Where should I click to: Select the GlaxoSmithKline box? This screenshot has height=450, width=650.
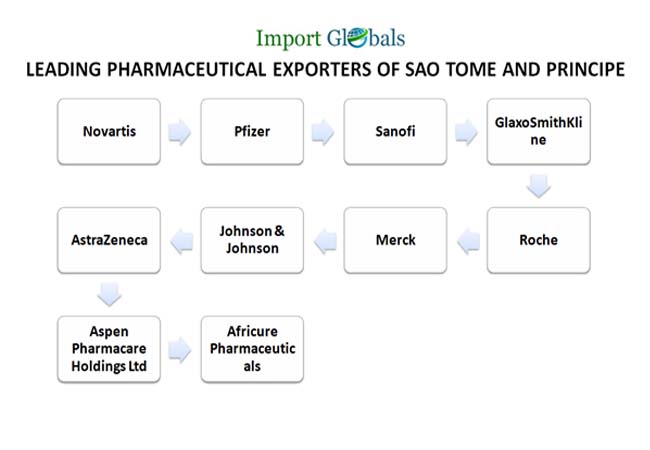coord(538,132)
